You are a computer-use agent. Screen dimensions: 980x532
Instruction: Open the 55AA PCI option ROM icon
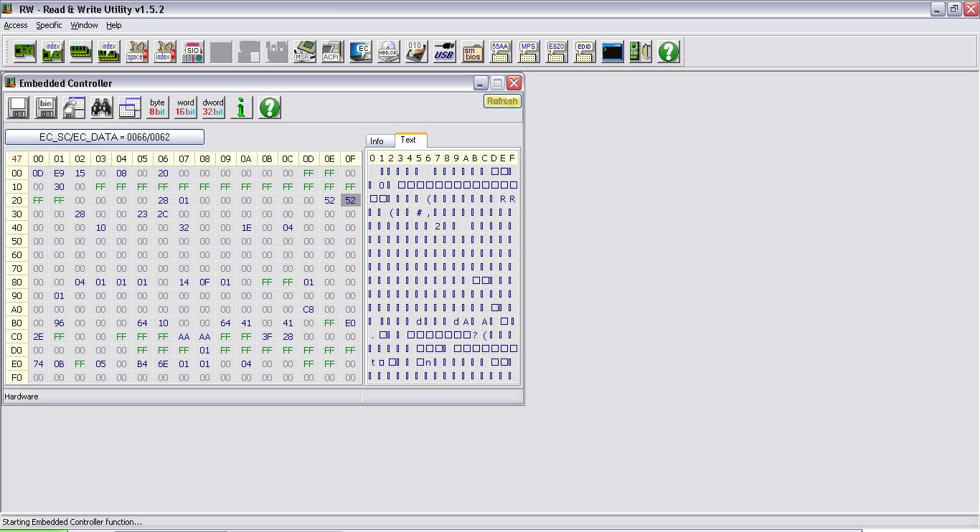click(500, 52)
